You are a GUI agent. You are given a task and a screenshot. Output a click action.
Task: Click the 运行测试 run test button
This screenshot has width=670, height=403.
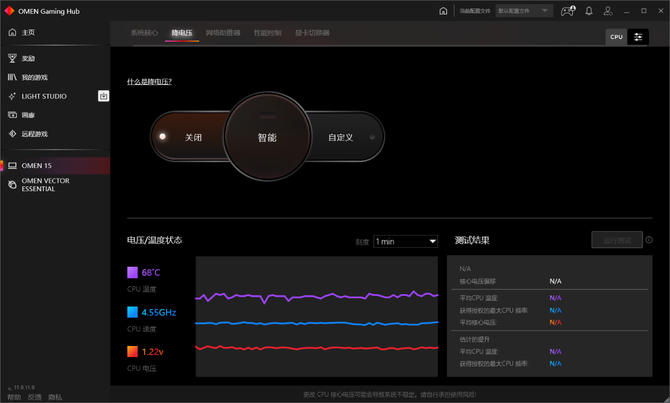coord(617,240)
